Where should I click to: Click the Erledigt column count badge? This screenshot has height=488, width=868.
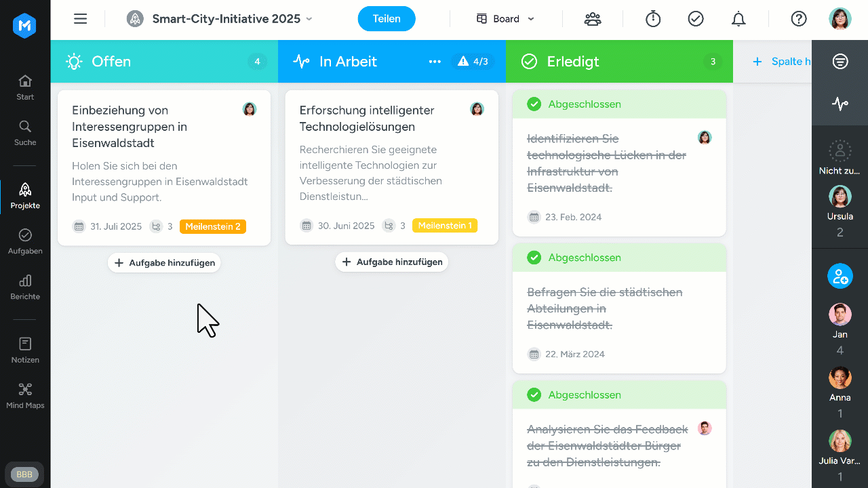point(713,62)
